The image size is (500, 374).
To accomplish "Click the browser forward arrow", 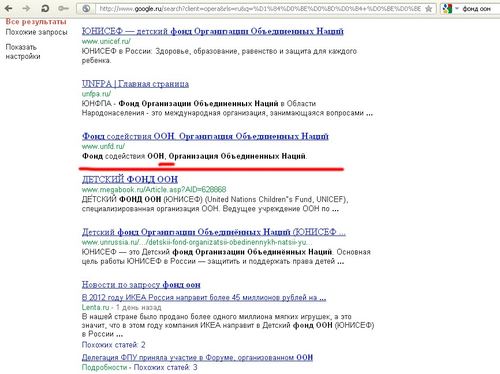I will (26, 8).
